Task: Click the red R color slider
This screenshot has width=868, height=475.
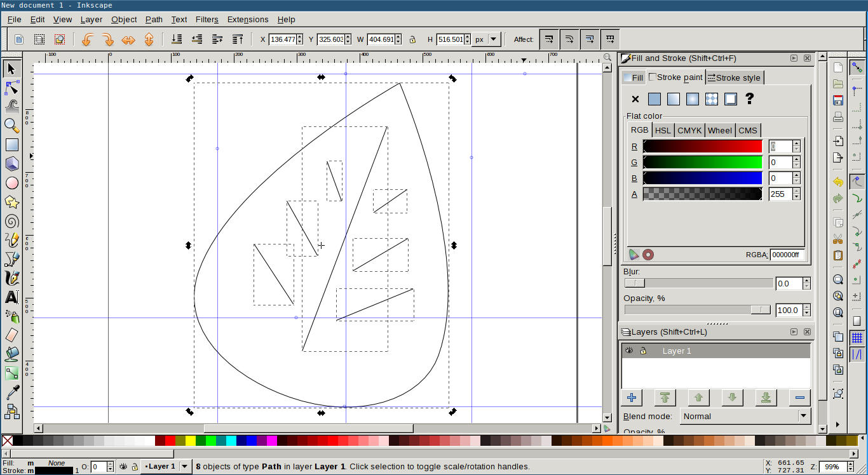Action: [703, 147]
